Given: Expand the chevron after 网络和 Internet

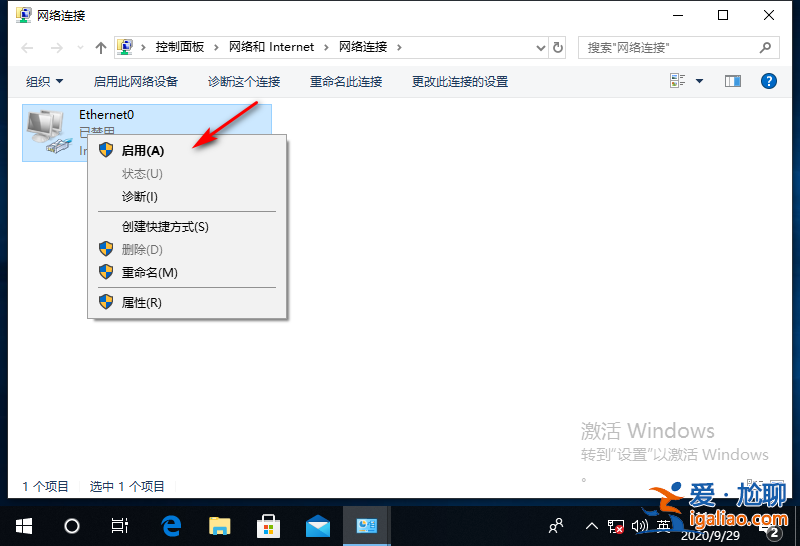Looking at the screenshot, I should [x=327, y=47].
